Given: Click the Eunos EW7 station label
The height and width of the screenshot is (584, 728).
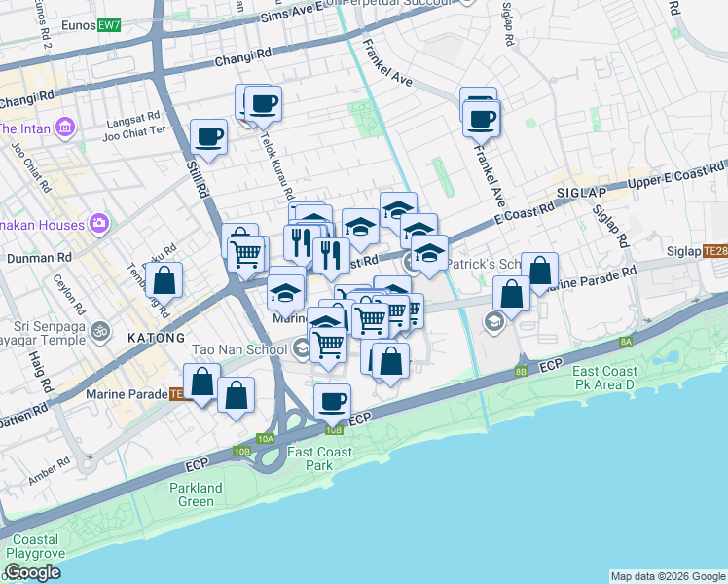Looking at the screenshot, I should tap(91, 25).
